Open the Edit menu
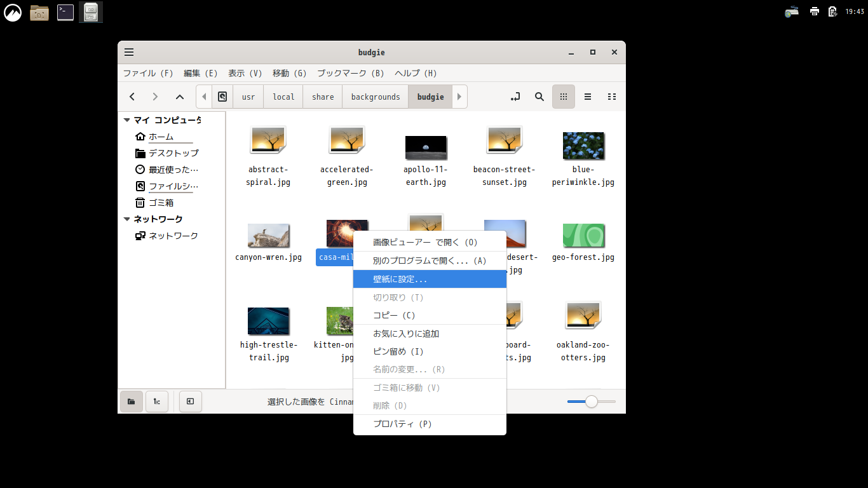 coord(201,73)
